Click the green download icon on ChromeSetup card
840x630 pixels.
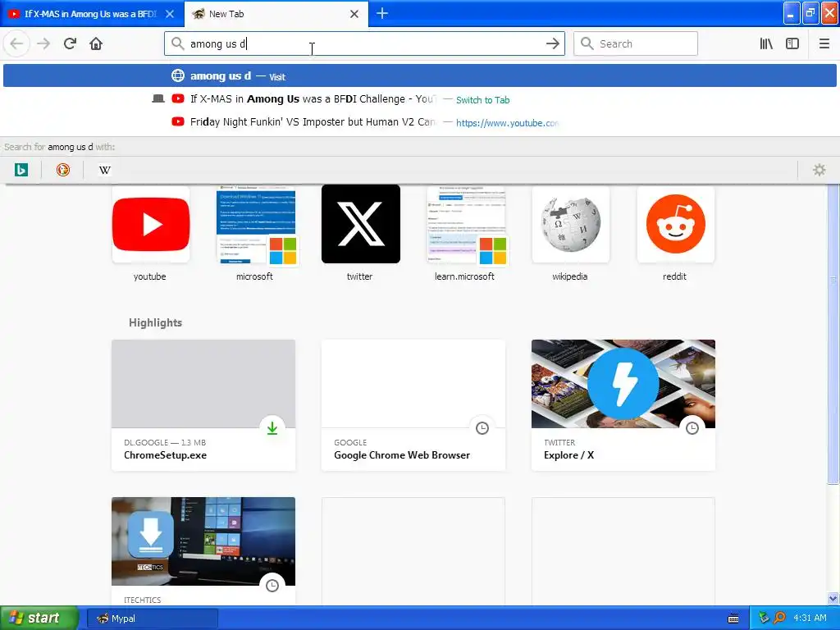[x=272, y=427]
